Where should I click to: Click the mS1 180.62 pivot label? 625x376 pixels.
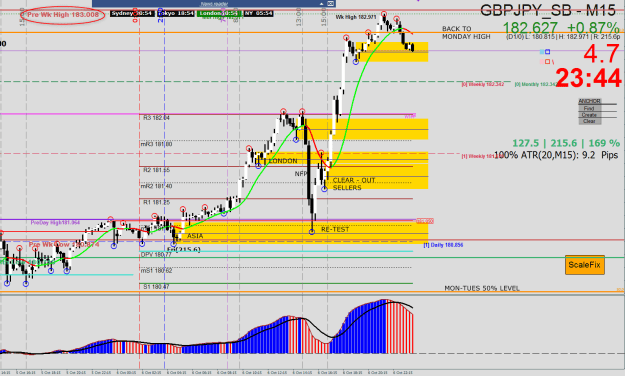[x=156, y=271]
